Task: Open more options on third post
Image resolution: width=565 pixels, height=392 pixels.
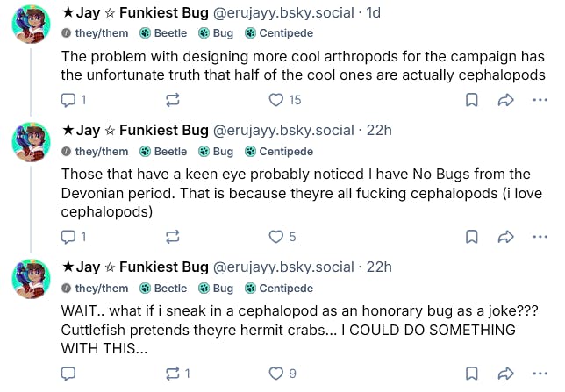Action: point(540,373)
